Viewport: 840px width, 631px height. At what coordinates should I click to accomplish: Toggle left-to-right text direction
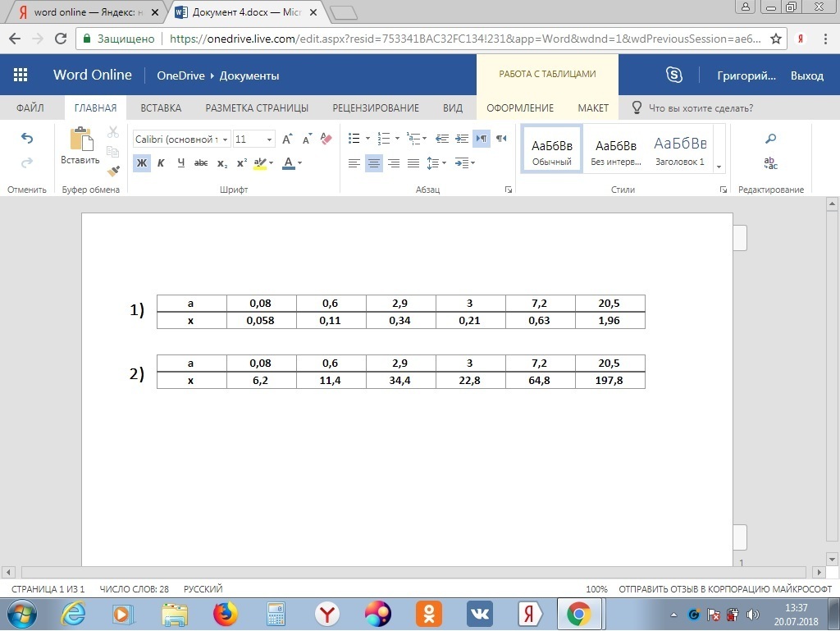tap(482, 139)
